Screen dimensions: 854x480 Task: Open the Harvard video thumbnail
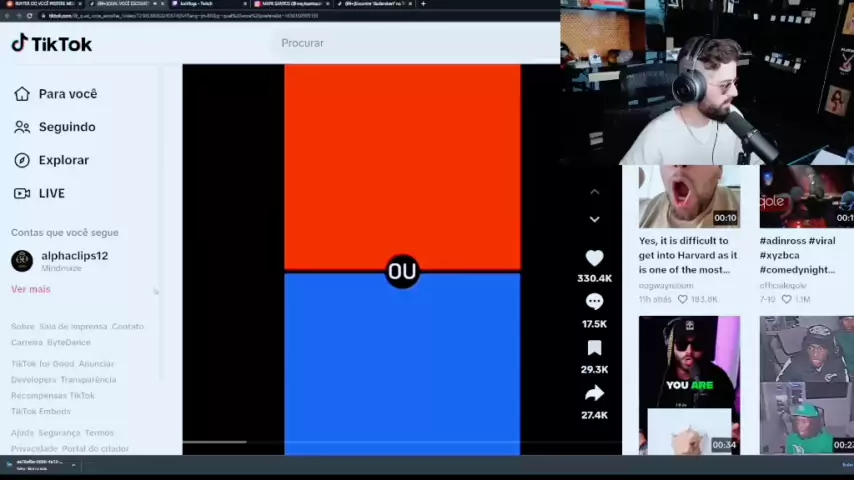(x=689, y=197)
